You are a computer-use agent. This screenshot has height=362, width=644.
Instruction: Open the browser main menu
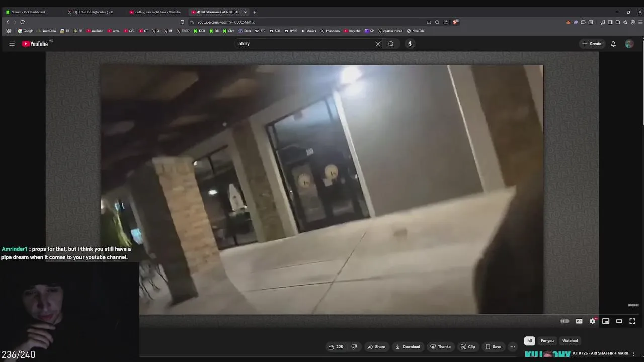(x=640, y=22)
